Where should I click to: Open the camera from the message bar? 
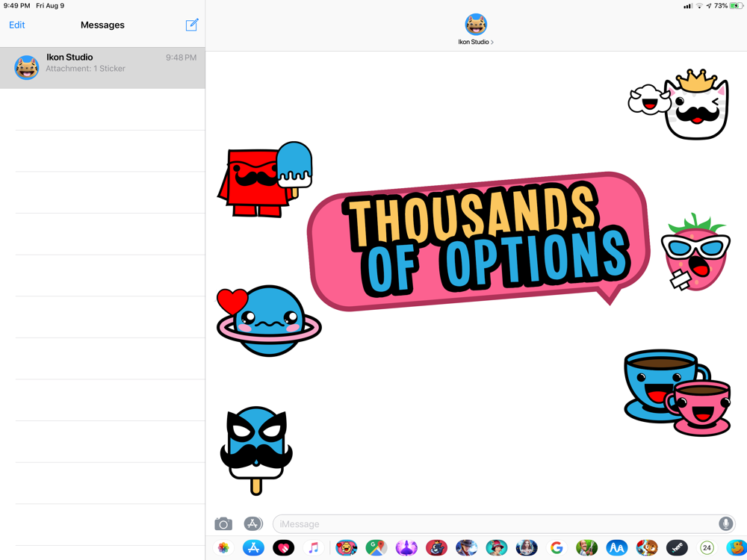(223, 524)
